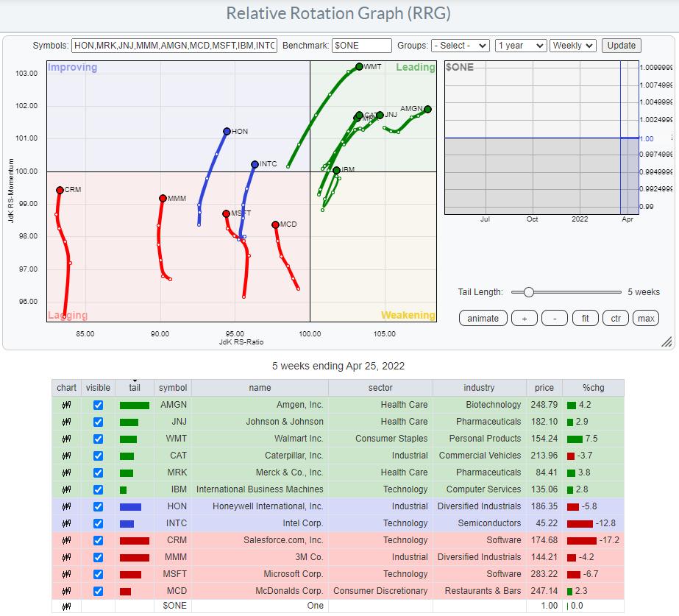Click the Benchmark input field
The image size is (679, 616).
(361, 46)
